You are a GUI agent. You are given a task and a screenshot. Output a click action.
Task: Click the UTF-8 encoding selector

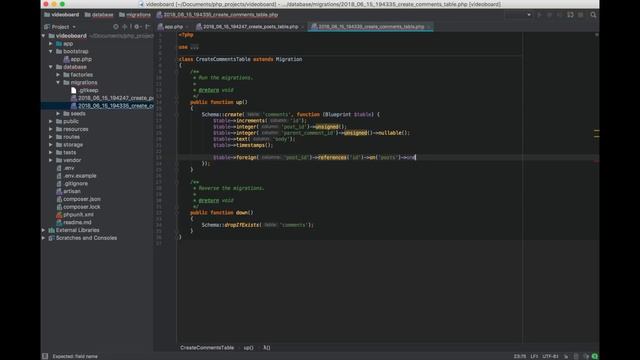[x=550, y=356]
